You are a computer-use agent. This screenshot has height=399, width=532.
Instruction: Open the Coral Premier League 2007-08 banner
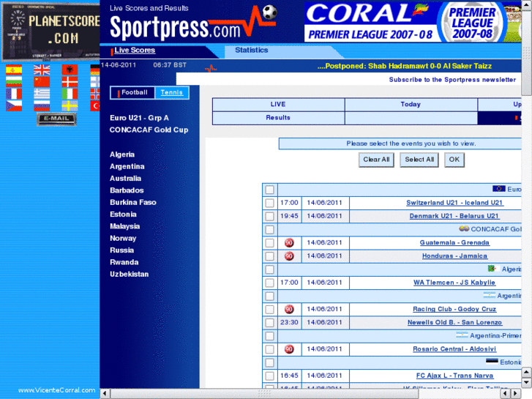413,22
